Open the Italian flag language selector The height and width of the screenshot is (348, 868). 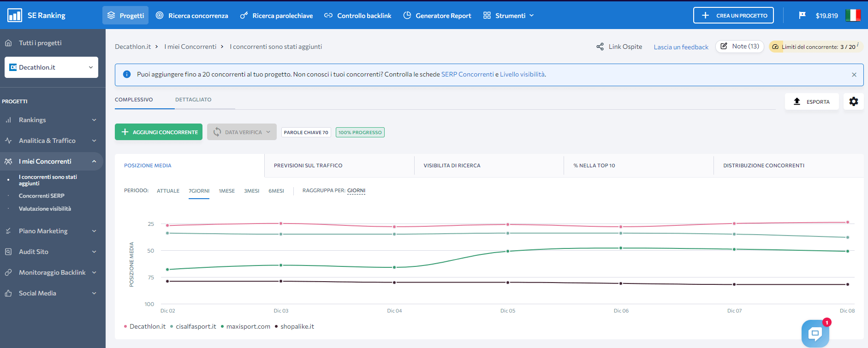[x=853, y=15]
